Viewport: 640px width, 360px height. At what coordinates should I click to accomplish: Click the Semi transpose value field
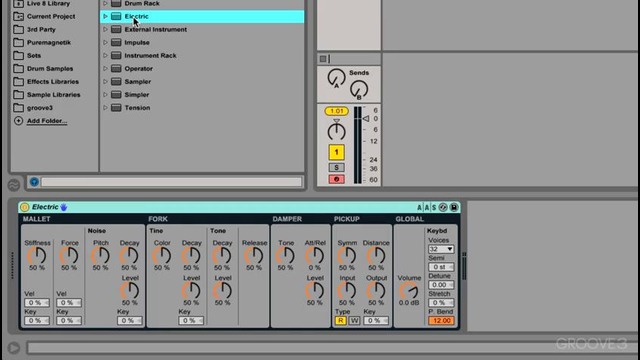[441, 267]
